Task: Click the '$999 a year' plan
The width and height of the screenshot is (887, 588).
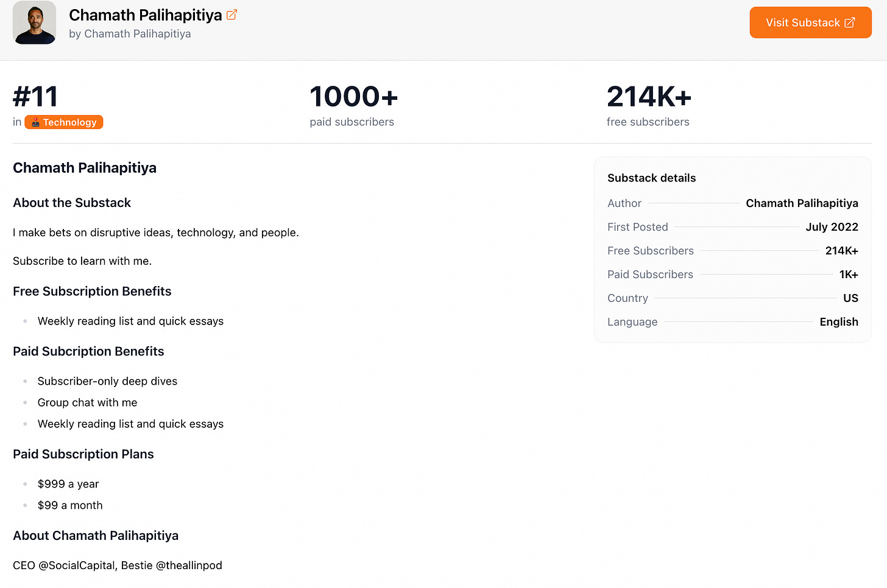Action: coord(68,484)
